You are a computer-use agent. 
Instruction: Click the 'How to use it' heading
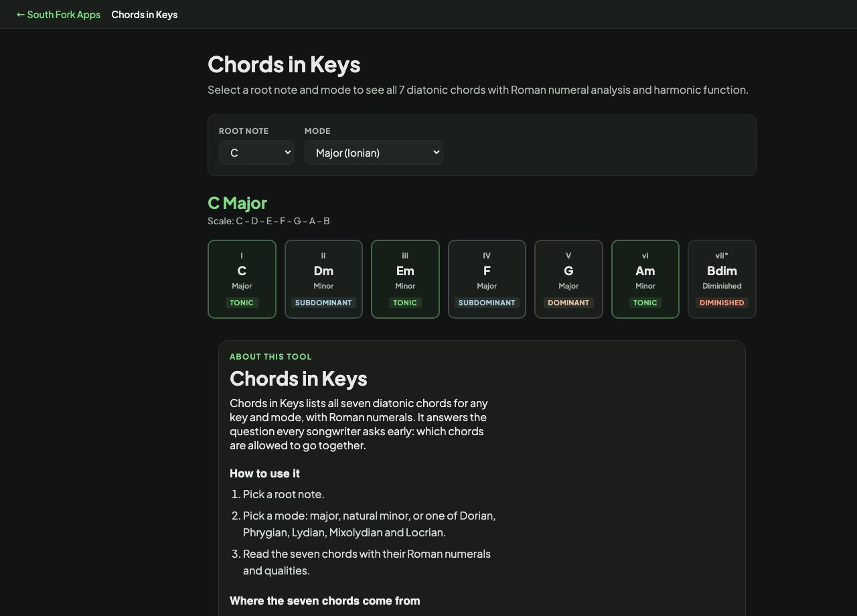(264, 473)
